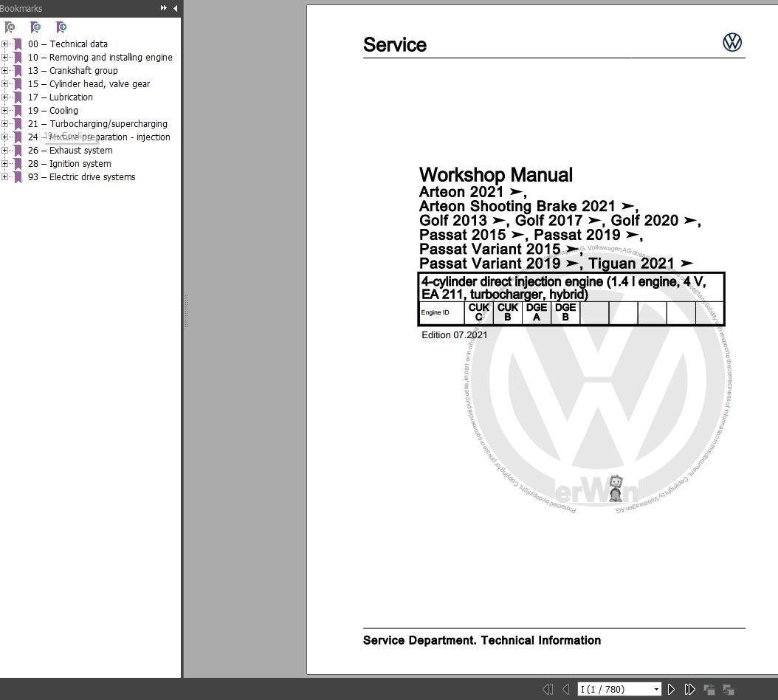Click the add bookmark icon
The image size is (778, 700).
[35, 27]
